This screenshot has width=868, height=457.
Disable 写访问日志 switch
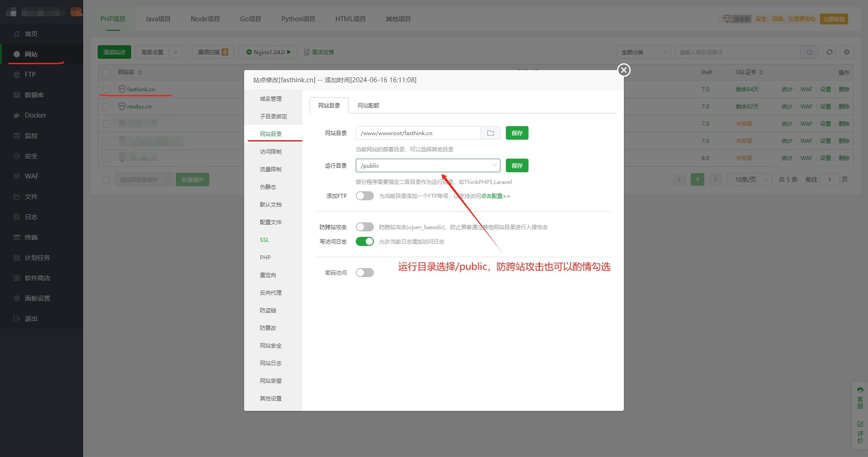click(365, 241)
